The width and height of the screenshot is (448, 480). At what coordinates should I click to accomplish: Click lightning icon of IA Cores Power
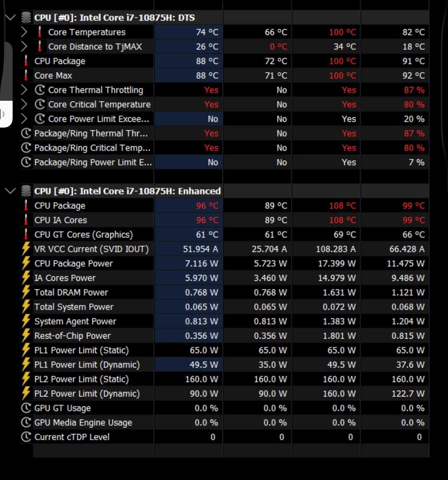[x=26, y=278]
